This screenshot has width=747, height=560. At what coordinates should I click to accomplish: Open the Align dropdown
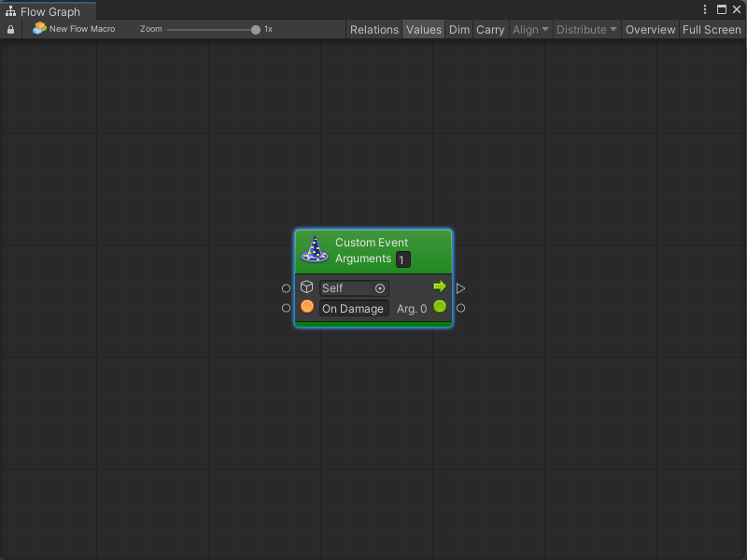530,30
